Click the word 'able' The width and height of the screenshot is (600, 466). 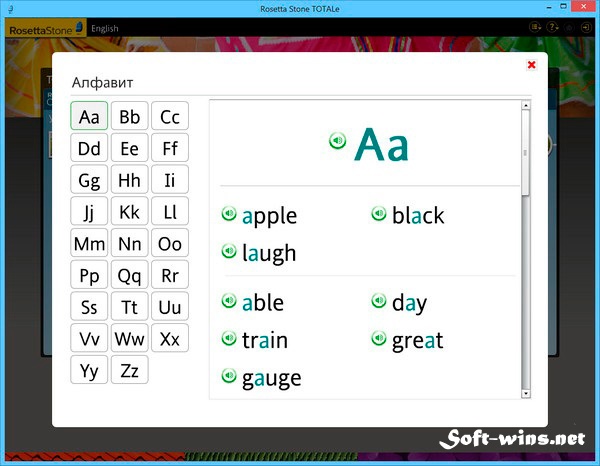(x=263, y=302)
